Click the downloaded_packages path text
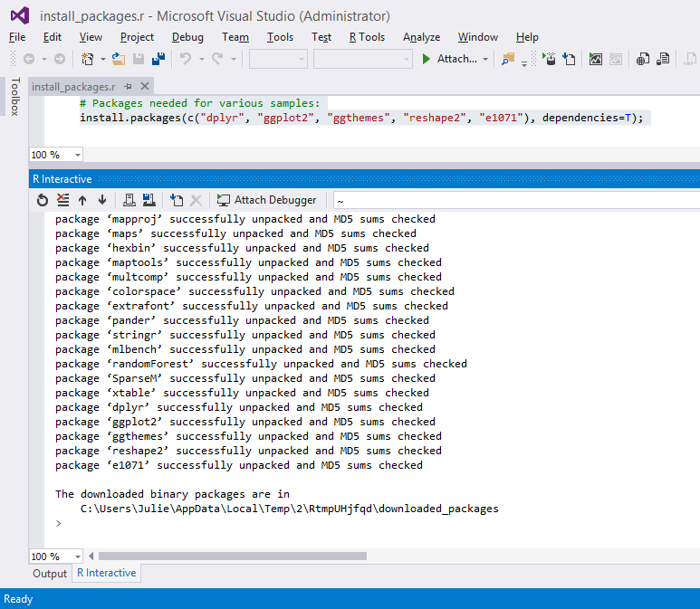700x609 pixels. 289,509
